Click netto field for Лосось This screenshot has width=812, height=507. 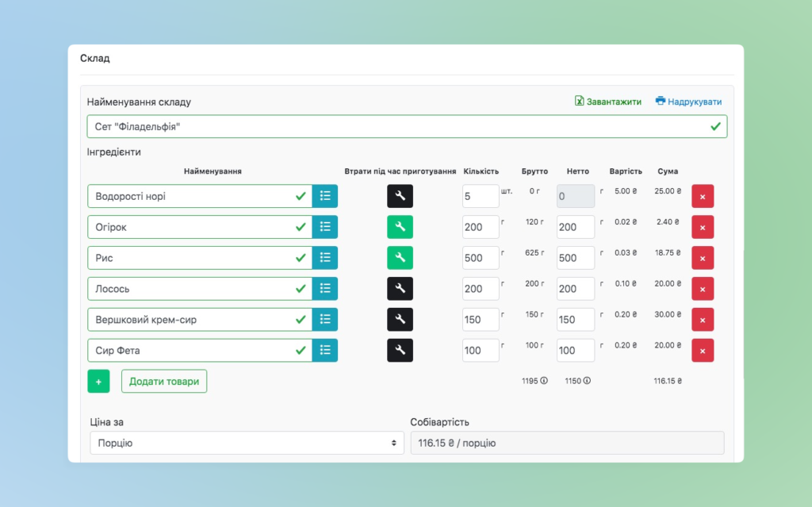pos(575,289)
